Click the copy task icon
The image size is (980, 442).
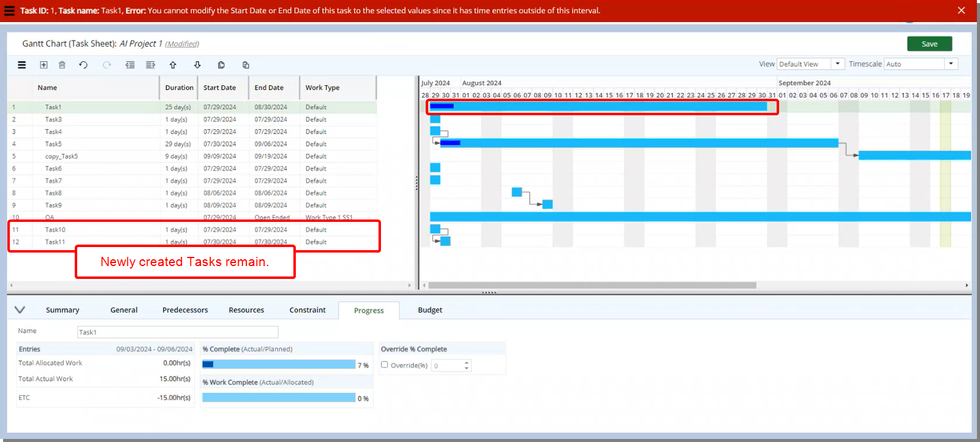click(x=221, y=65)
